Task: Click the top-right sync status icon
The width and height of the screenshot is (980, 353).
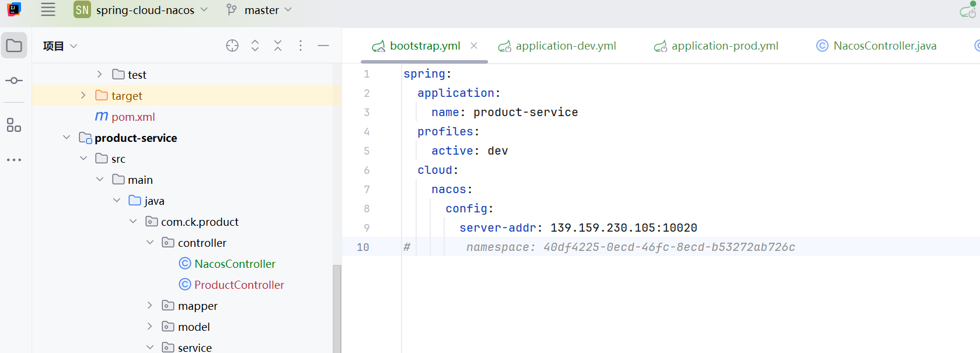Action: (968, 9)
